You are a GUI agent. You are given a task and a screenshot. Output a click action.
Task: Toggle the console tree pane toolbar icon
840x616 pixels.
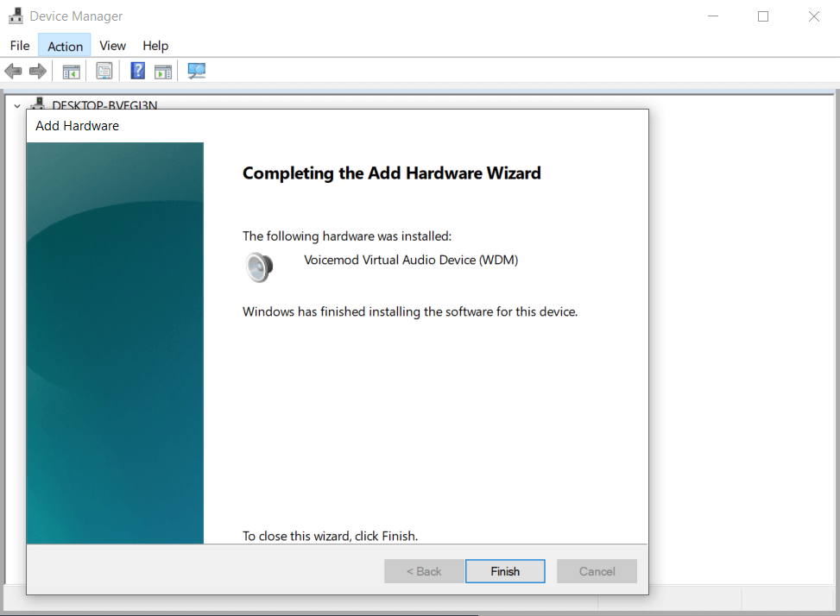click(x=72, y=71)
